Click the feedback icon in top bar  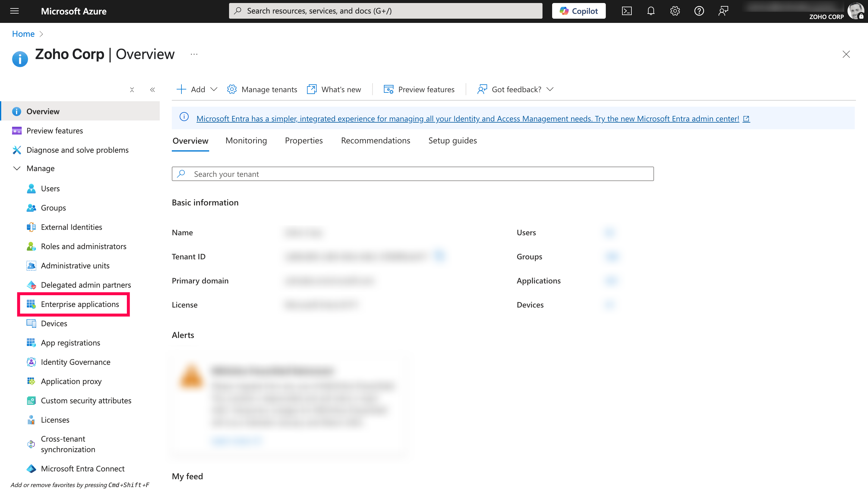723,11
